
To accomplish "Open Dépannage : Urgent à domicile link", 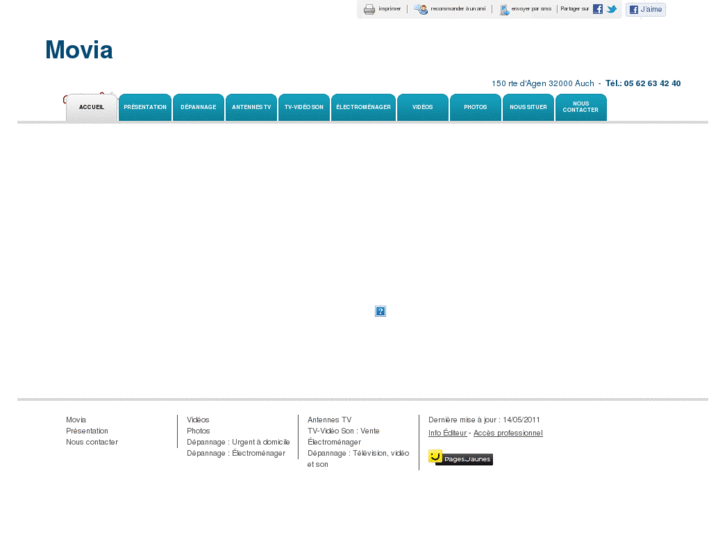I will coord(238,442).
